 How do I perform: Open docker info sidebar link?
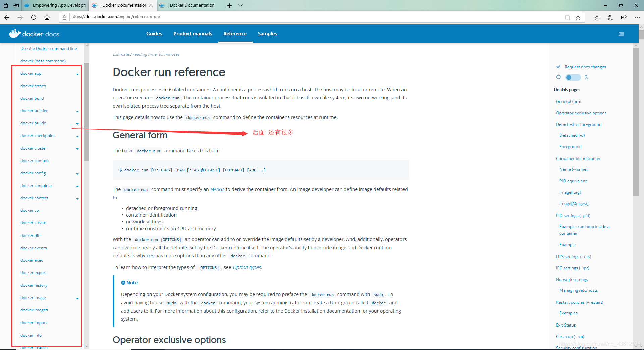coord(31,335)
